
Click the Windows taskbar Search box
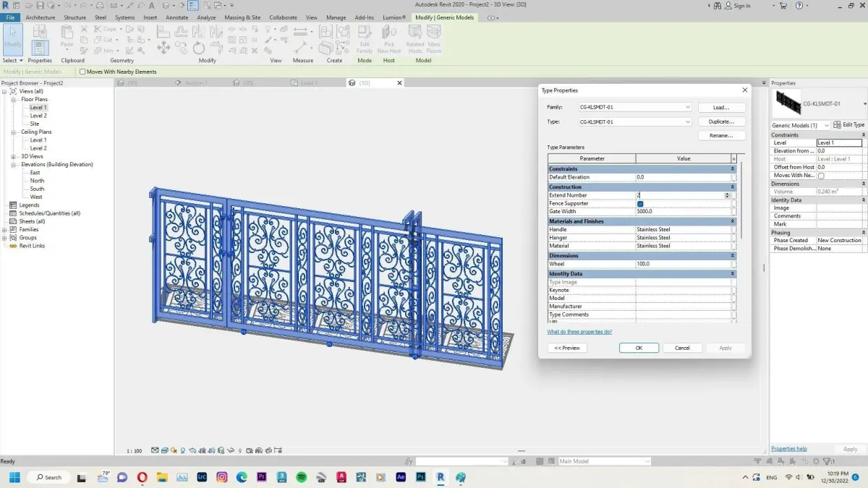click(48, 477)
